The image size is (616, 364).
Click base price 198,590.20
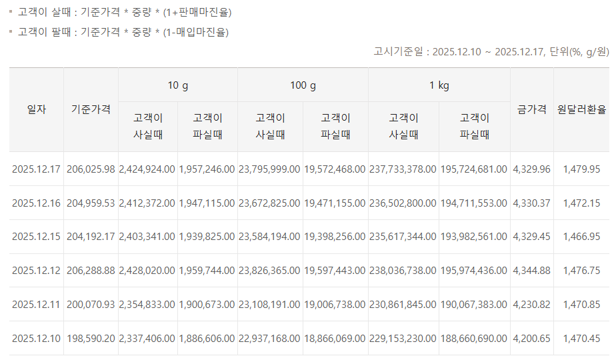(x=91, y=339)
